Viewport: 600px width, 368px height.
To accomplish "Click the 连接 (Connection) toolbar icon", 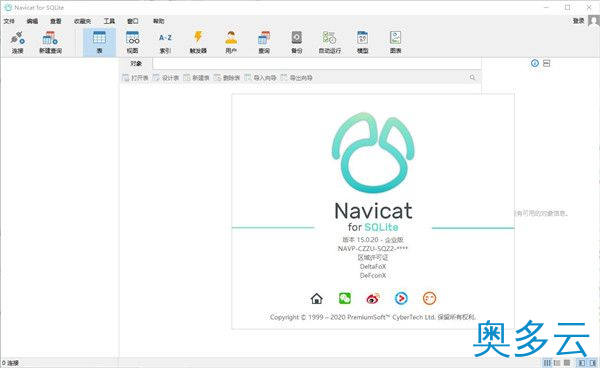I will tap(18, 42).
